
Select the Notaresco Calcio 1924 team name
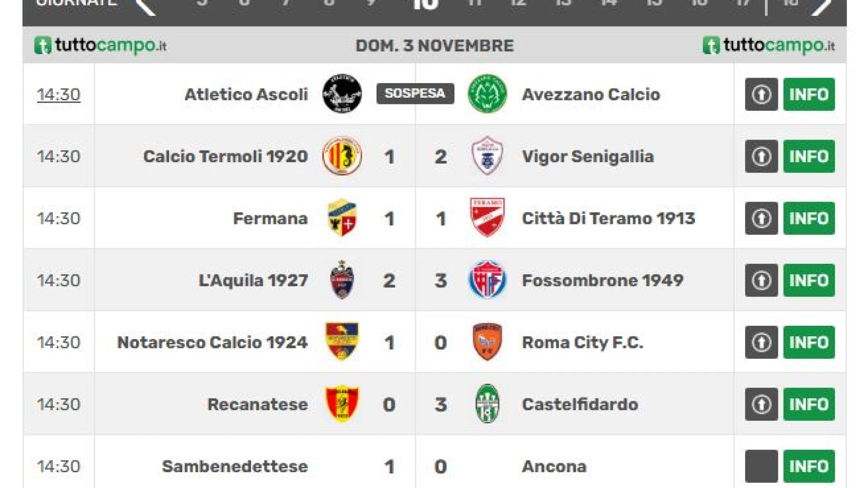click(x=212, y=343)
